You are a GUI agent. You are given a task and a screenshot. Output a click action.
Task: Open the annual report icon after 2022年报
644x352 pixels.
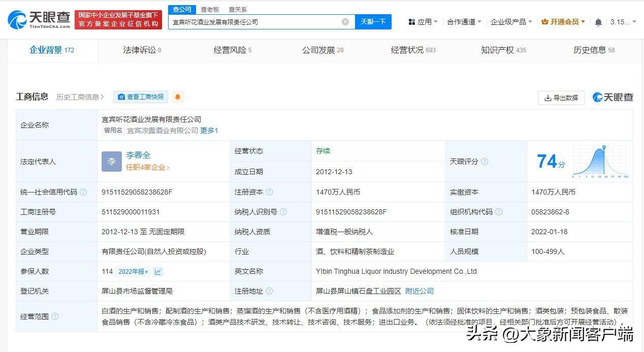[157, 271]
